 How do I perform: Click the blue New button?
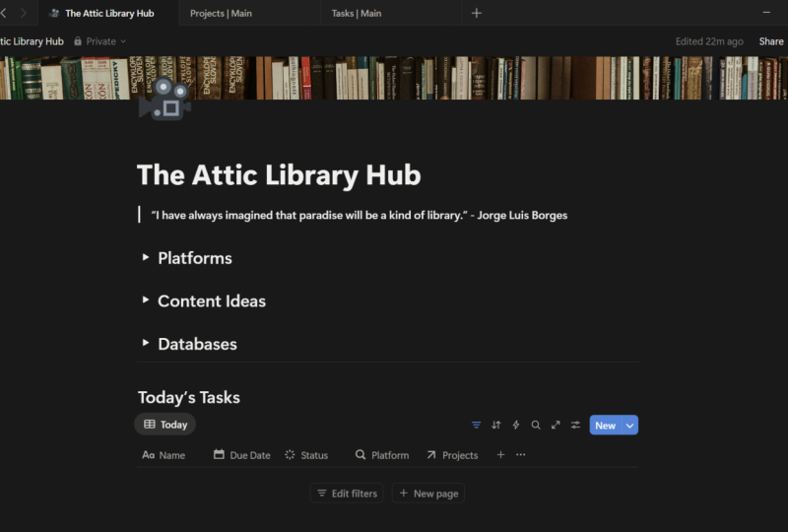click(x=606, y=426)
